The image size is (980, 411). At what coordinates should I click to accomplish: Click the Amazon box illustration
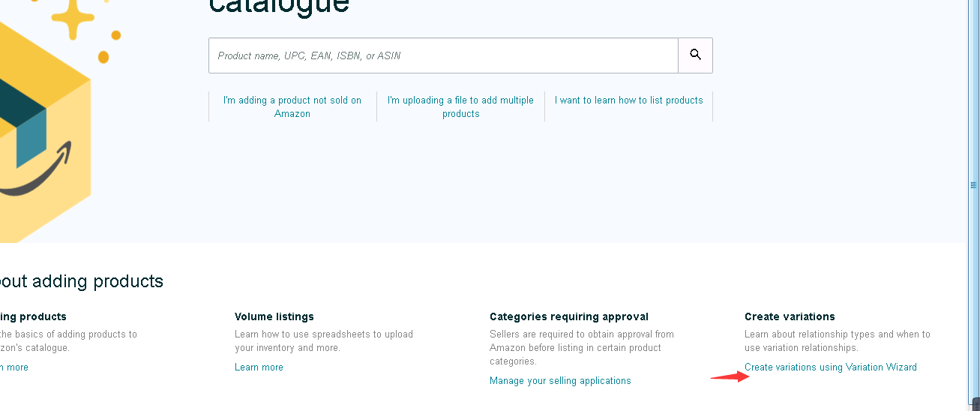point(45,120)
